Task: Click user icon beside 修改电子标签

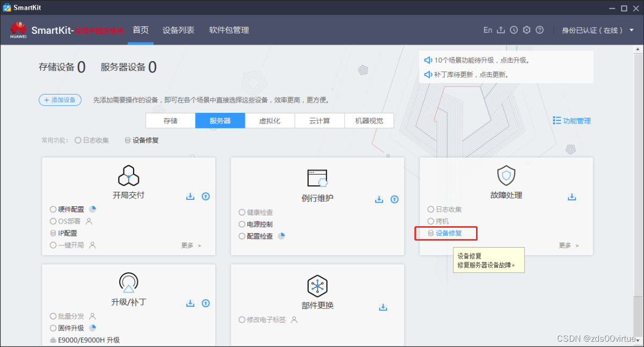Action: 294,320
